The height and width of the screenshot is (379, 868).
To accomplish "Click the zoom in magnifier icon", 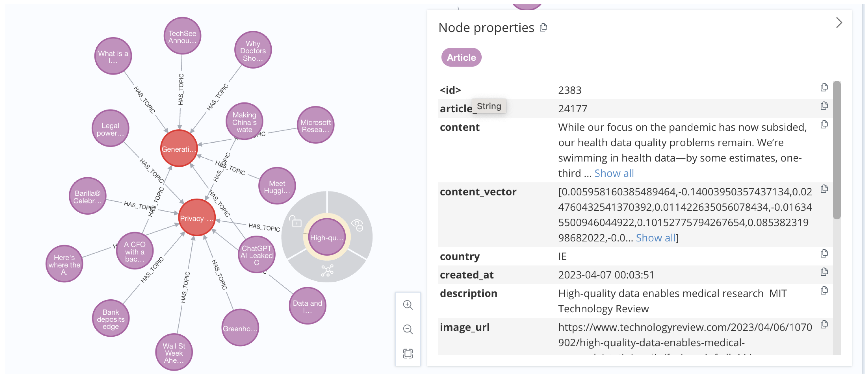I will coord(408,305).
